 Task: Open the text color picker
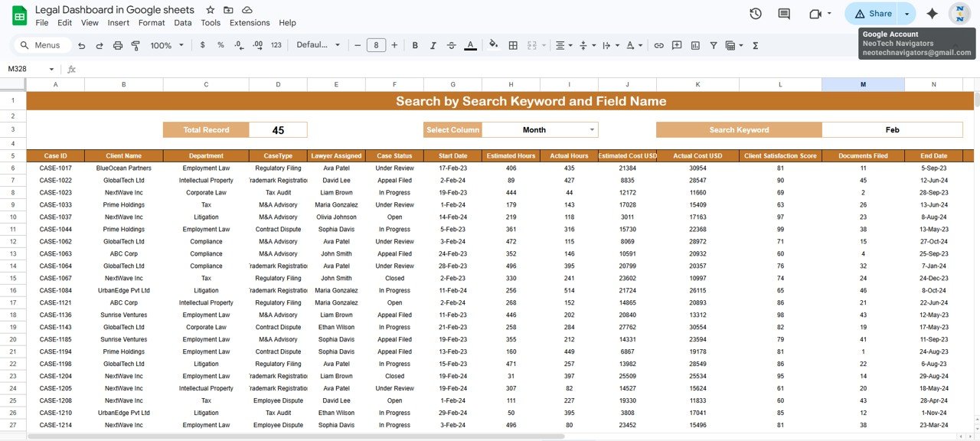point(470,45)
